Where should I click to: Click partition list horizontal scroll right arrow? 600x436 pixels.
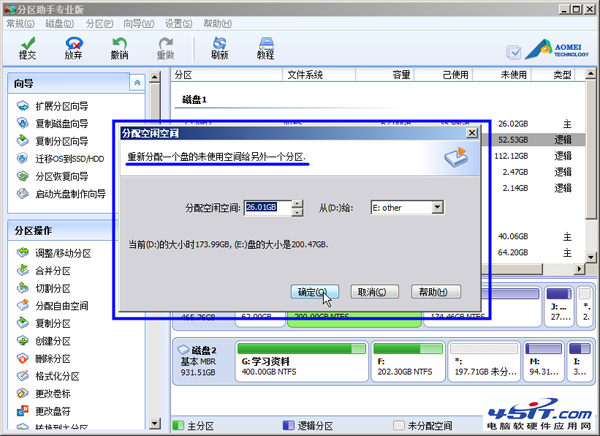pos(580,269)
